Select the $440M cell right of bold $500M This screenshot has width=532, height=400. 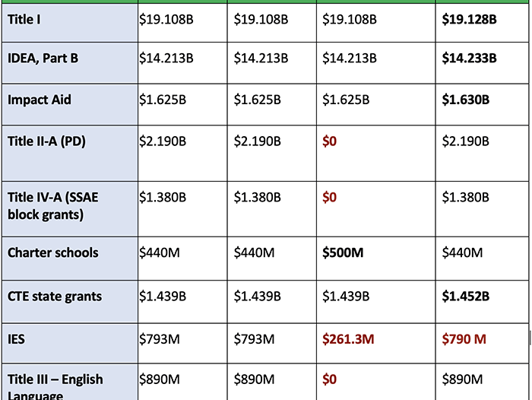click(x=462, y=252)
